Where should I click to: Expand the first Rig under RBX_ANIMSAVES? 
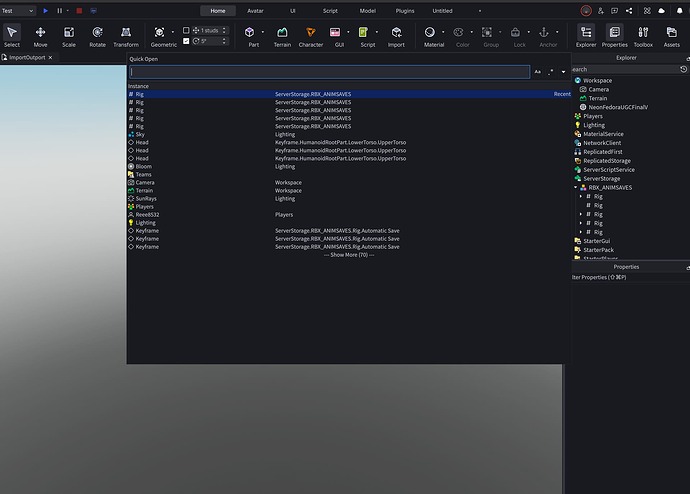click(x=581, y=196)
